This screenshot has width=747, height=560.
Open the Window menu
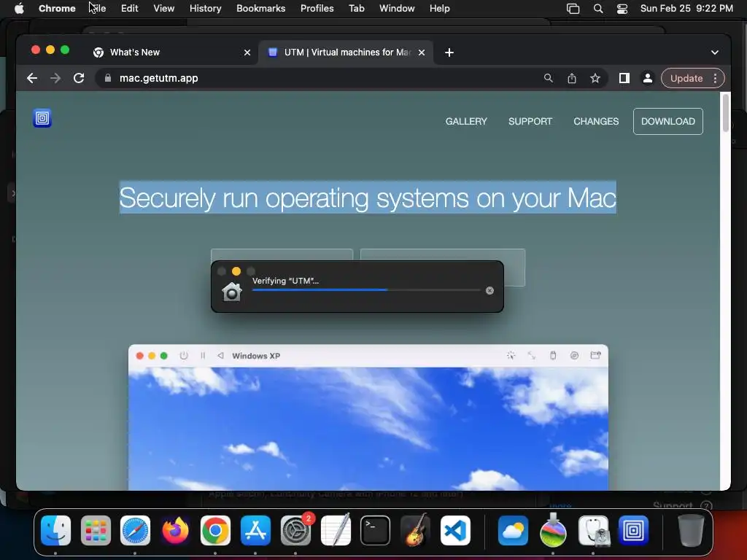tap(397, 8)
